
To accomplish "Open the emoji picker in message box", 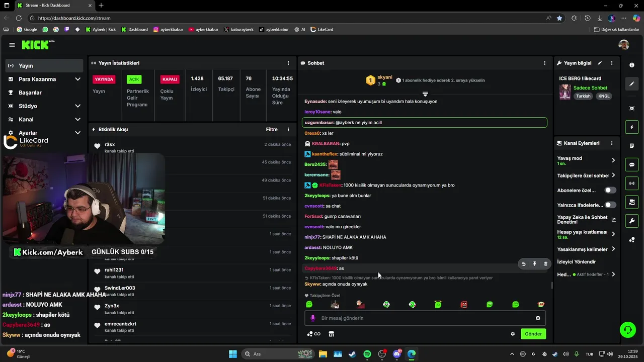I will 538,318.
